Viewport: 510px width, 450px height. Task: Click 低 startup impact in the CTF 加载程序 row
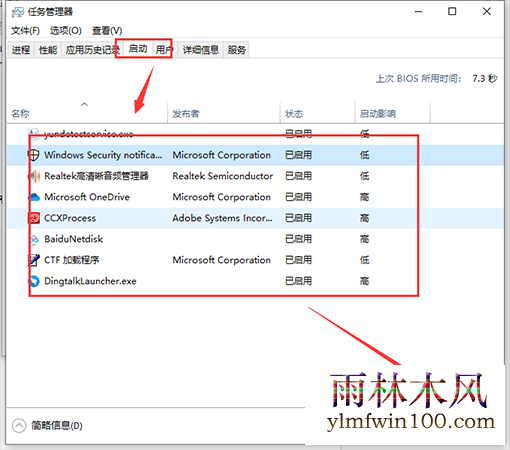click(364, 260)
